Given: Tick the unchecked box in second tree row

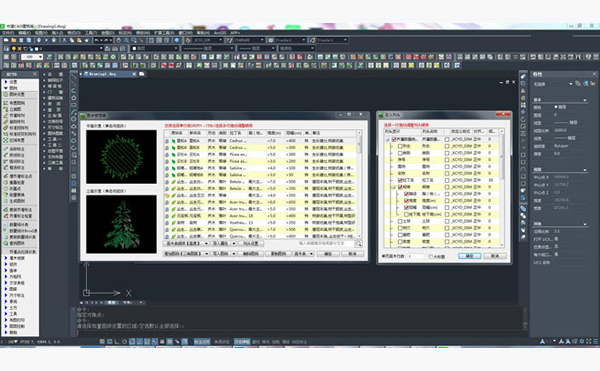Looking at the screenshot, I should [x=400, y=146].
